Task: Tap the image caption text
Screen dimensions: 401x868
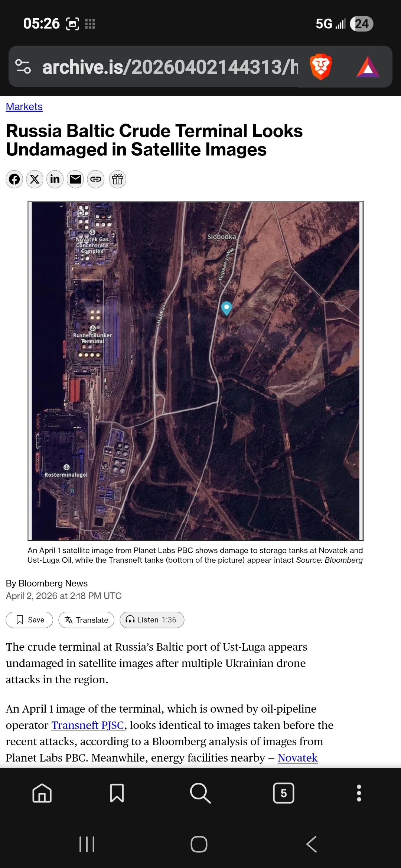Action: pyautogui.click(x=195, y=555)
